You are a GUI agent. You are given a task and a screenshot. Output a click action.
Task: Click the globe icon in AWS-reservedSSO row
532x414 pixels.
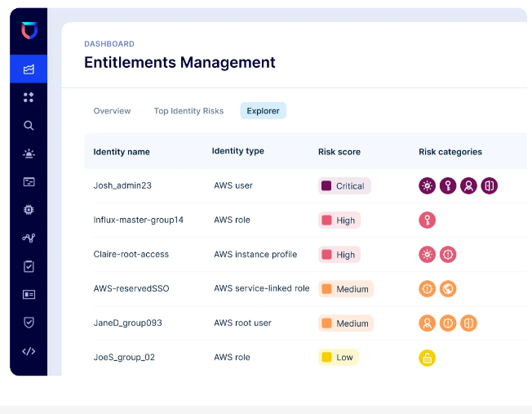(448, 288)
